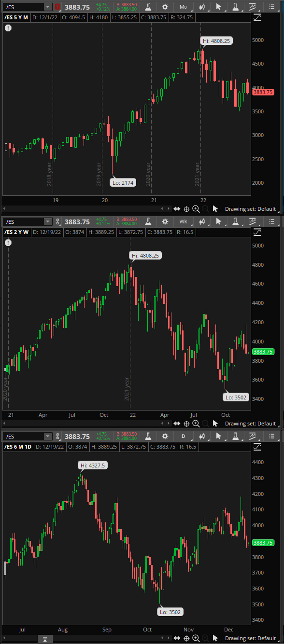Click price axis scale icon on monthly chart

(x=257, y=18)
